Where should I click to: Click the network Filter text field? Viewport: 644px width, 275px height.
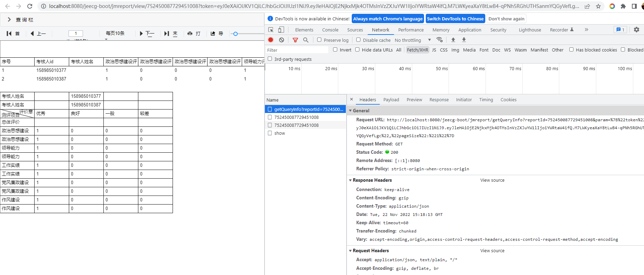297,50
